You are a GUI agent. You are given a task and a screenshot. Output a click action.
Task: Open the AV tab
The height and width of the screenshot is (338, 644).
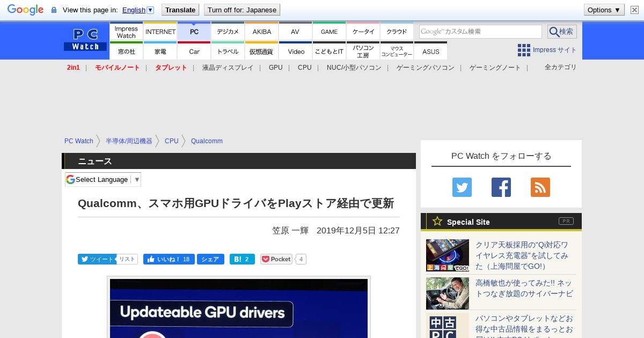tap(296, 31)
